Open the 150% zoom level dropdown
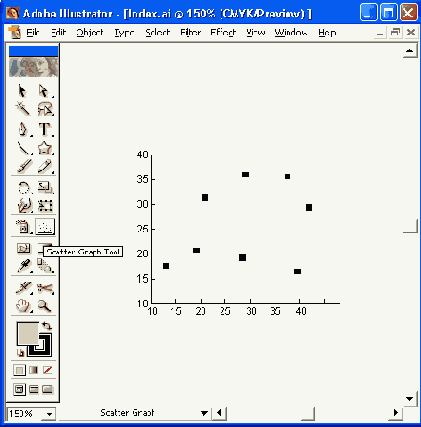The width and height of the screenshot is (421, 427). [49, 414]
